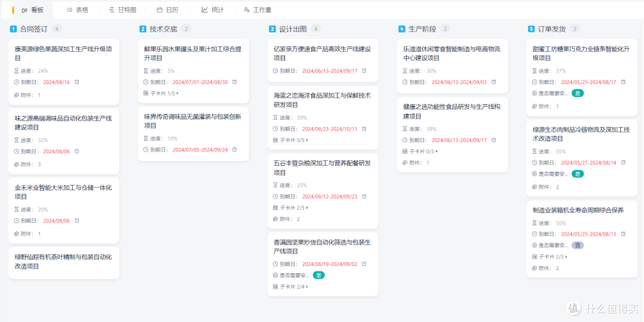Click the alarm icon on 康美源 card

[x=77, y=82]
